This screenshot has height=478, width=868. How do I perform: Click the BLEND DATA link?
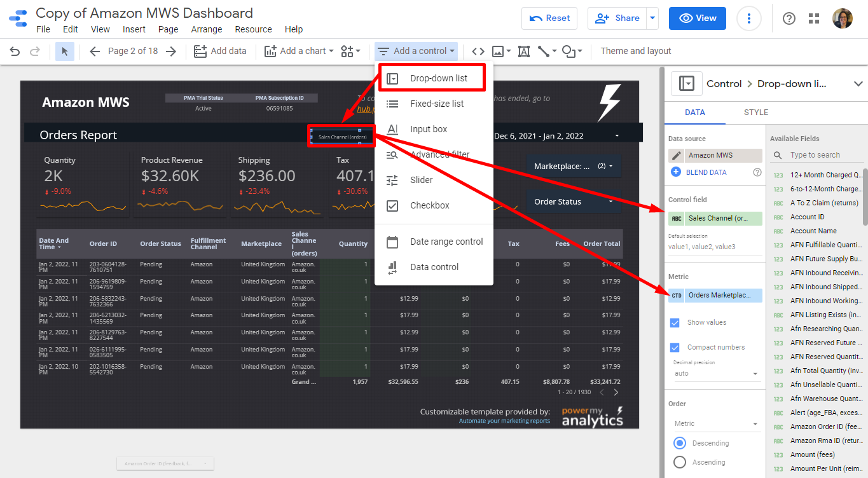tap(706, 172)
